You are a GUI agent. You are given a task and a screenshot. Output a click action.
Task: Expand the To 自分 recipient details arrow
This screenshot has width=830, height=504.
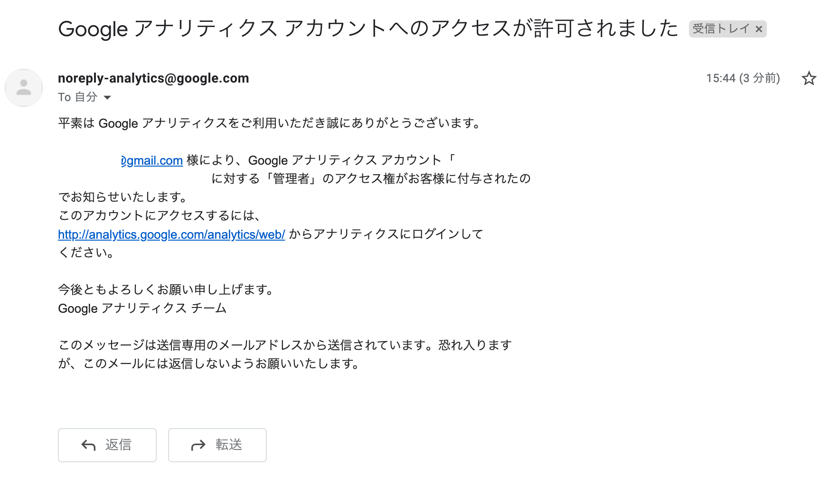pos(107,98)
